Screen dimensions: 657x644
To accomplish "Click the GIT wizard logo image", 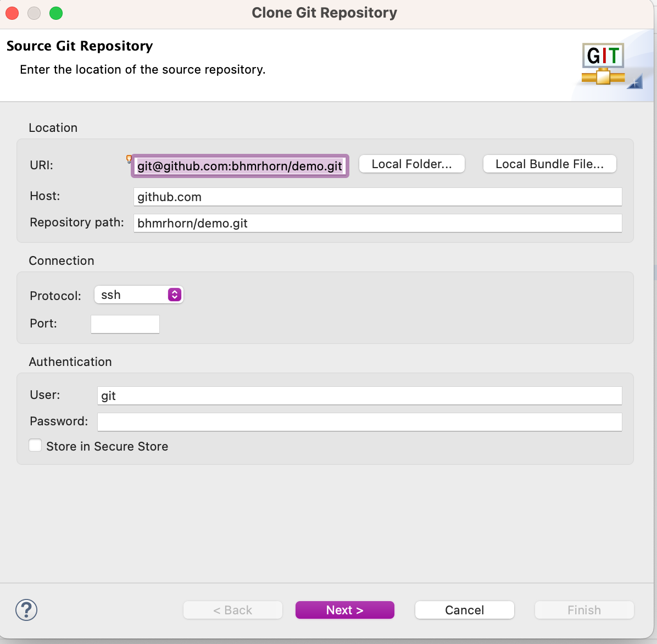I will [x=603, y=64].
